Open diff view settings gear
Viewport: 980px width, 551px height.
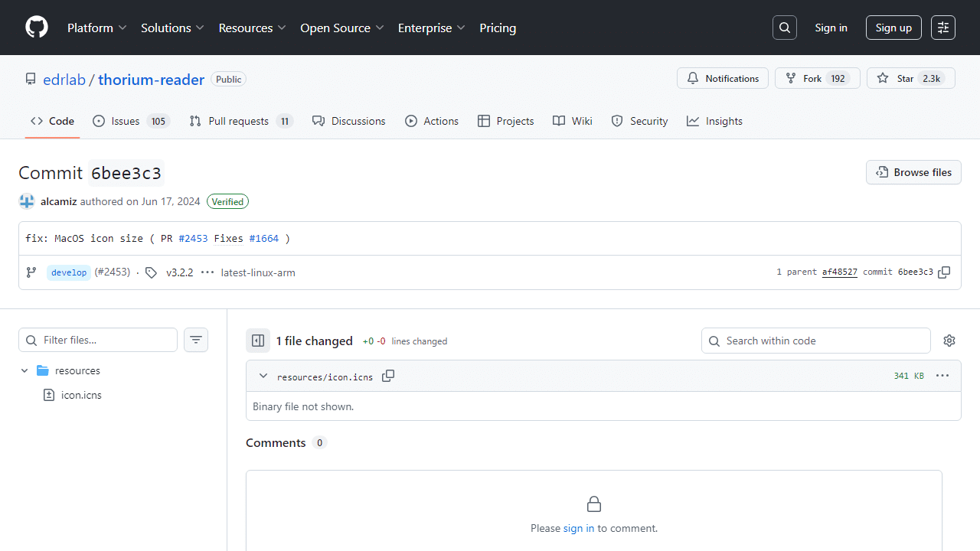click(x=949, y=341)
